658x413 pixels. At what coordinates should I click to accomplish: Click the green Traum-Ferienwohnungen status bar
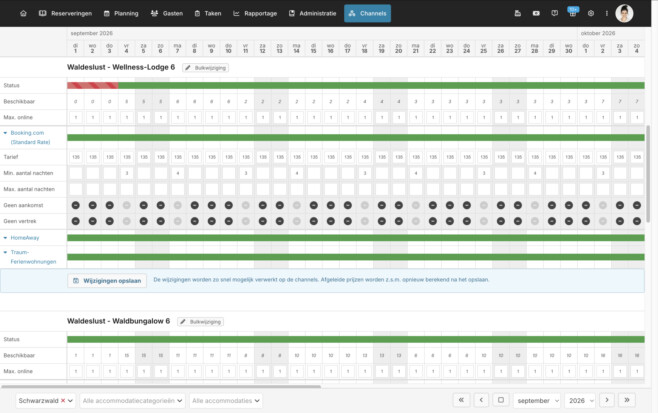(356, 257)
